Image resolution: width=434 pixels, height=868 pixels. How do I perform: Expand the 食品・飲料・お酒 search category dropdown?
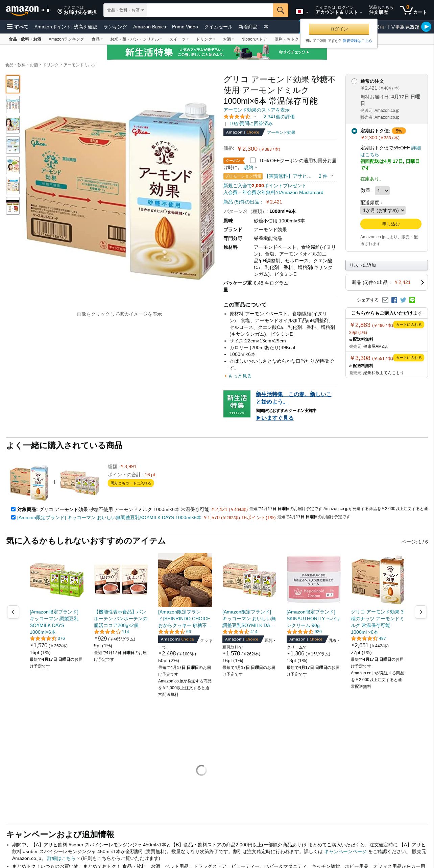pyautogui.click(x=125, y=10)
